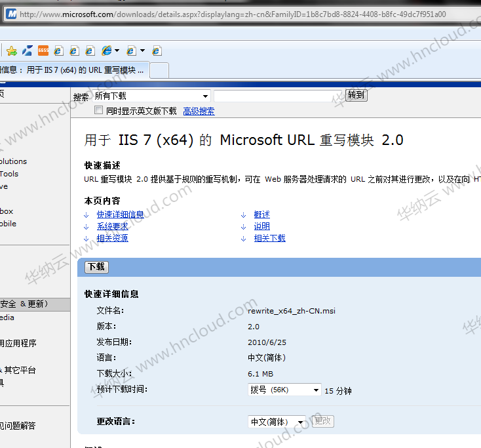481x448 pixels.
Task: Click the greyed 更改 button
Action: coord(322,421)
